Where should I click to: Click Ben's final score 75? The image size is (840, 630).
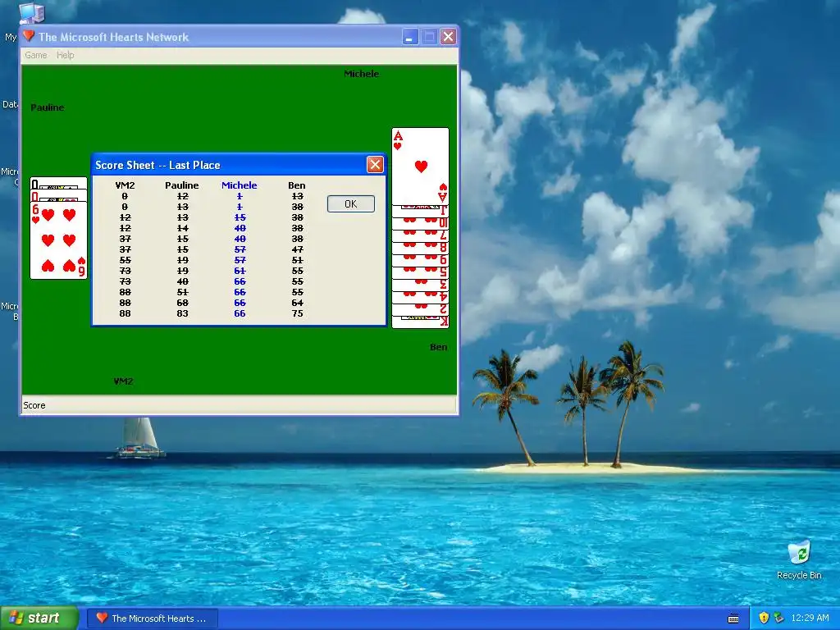click(x=297, y=313)
